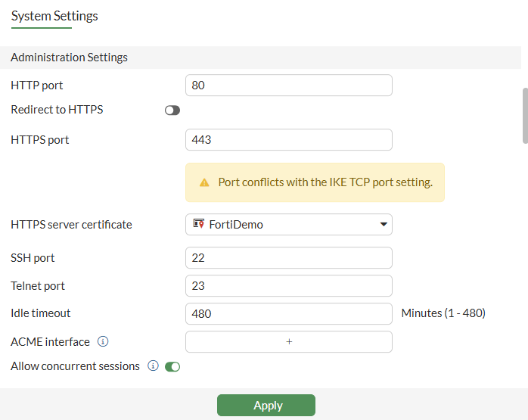Enable the Redirect to HTTPS toggle
The height and width of the screenshot is (420, 528).
pyautogui.click(x=172, y=110)
